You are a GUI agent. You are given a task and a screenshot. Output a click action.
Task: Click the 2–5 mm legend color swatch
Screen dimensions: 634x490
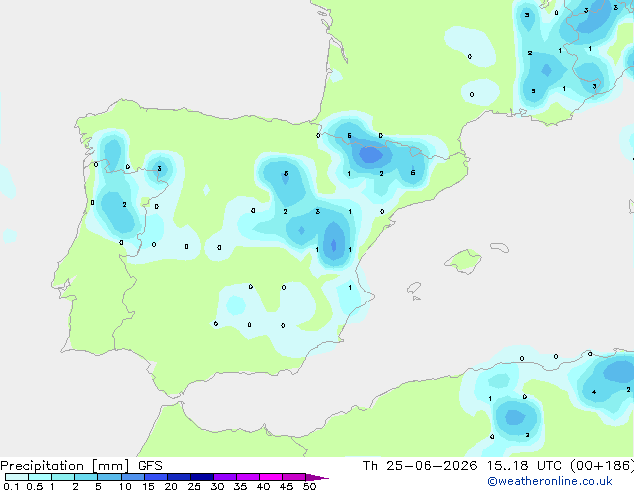click(86, 477)
